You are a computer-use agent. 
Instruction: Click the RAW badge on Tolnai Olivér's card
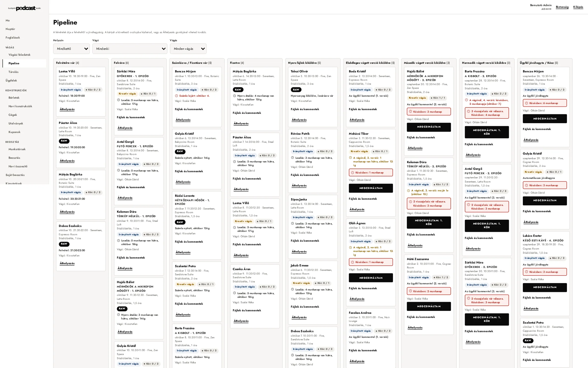coord(296,90)
